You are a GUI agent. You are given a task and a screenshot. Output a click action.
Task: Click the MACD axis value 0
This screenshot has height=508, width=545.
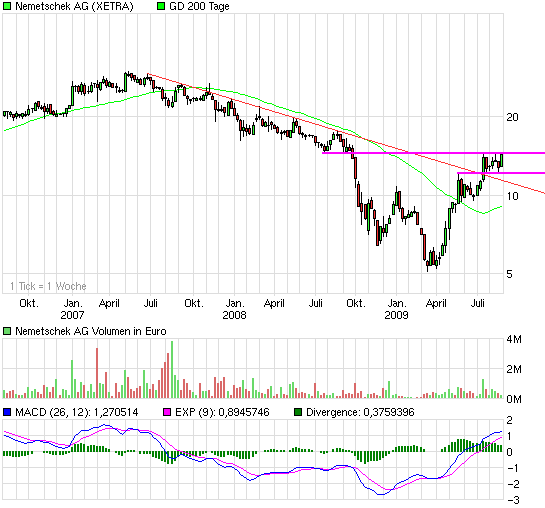point(509,452)
